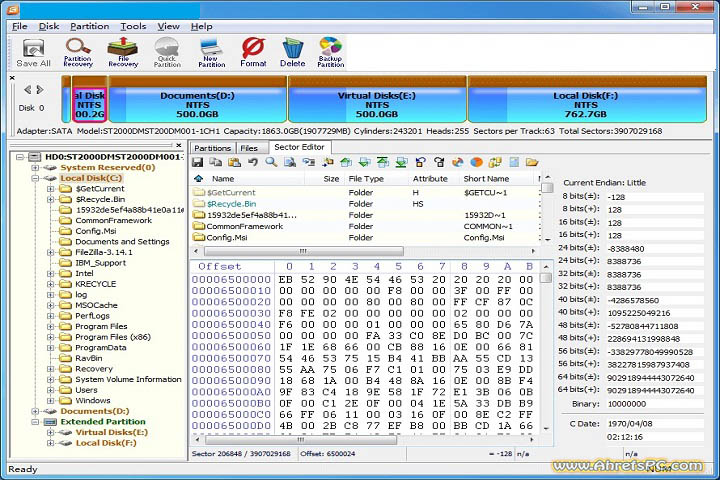Click the red Format icon
Viewport: 720px width, 480px height.
click(x=253, y=52)
